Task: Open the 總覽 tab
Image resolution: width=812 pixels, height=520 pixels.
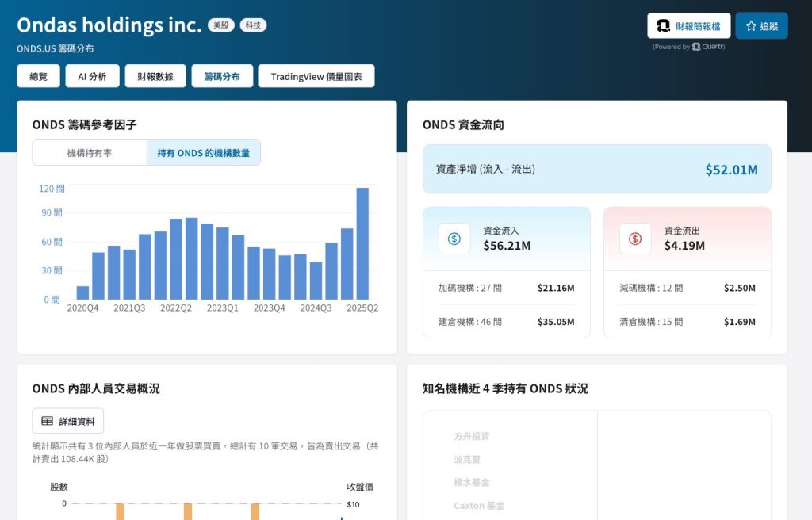Action: [38, 77]
